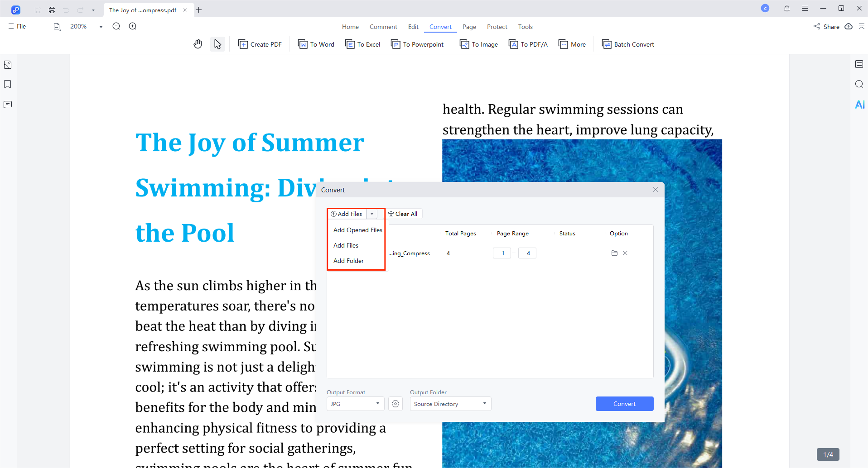Open conversion settings via the gear icon
The width and height of the screenshot is (868, 468).
(395, 403)
